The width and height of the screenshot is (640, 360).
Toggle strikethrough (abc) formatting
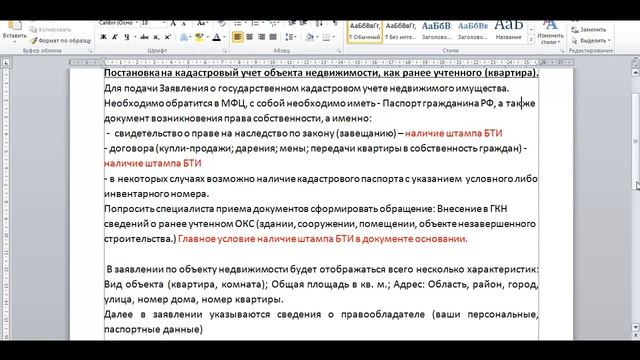[x=144, y=37]
